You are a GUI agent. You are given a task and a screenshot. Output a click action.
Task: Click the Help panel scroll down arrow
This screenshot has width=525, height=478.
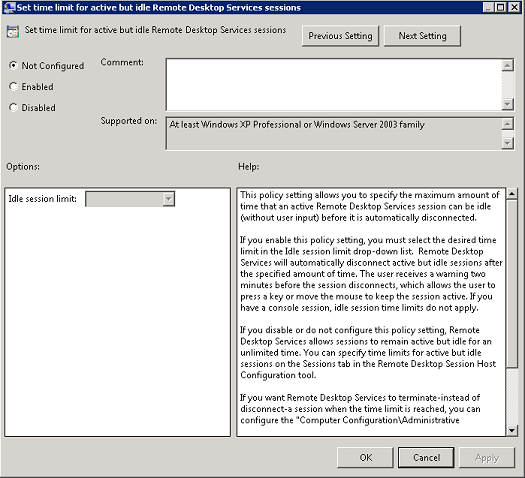point(512,430)
